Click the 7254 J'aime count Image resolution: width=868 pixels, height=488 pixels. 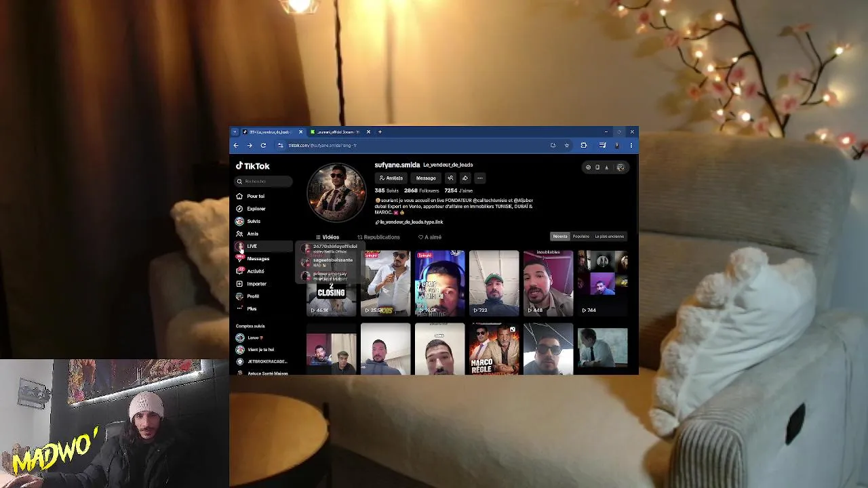pyautogui.click(x=458, y=191)
